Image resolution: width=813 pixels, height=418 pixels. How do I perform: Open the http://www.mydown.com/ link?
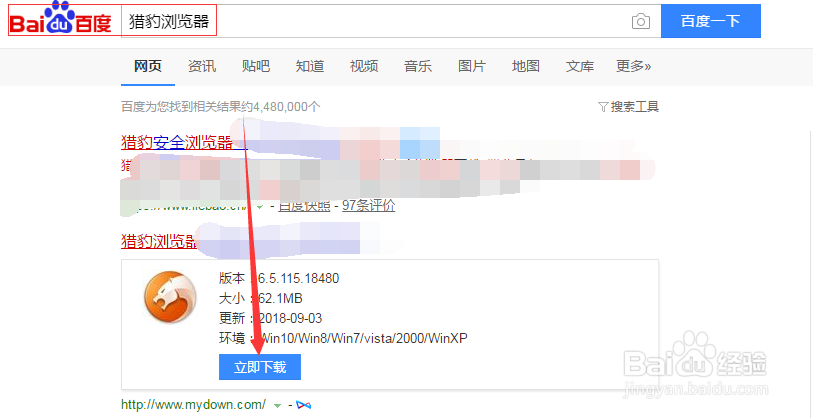pos(193,404)
